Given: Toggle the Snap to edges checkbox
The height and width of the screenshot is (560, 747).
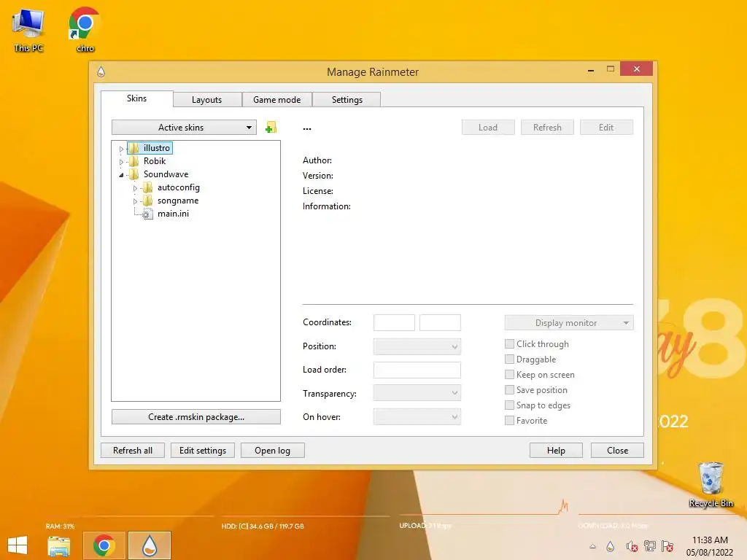Looking at the screenshot, I should click(x=509, y=405).
